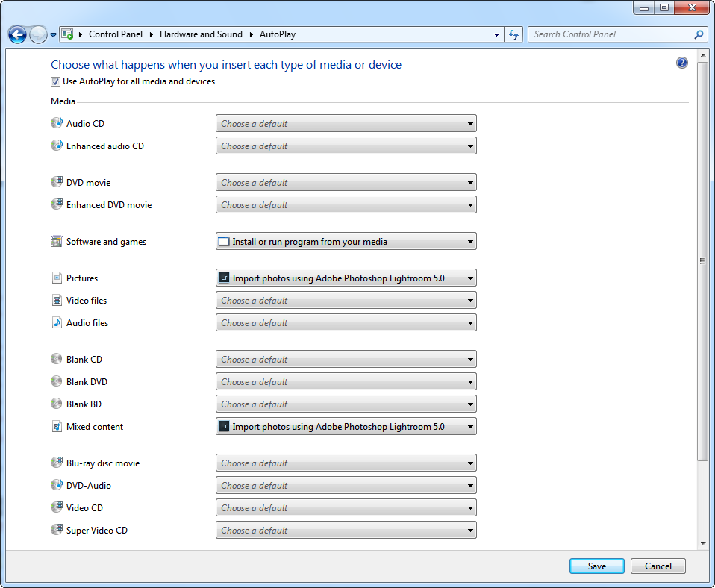The image size is (715, 588).
Task: Click the search magnifier icon
Action: click(699, 34)
